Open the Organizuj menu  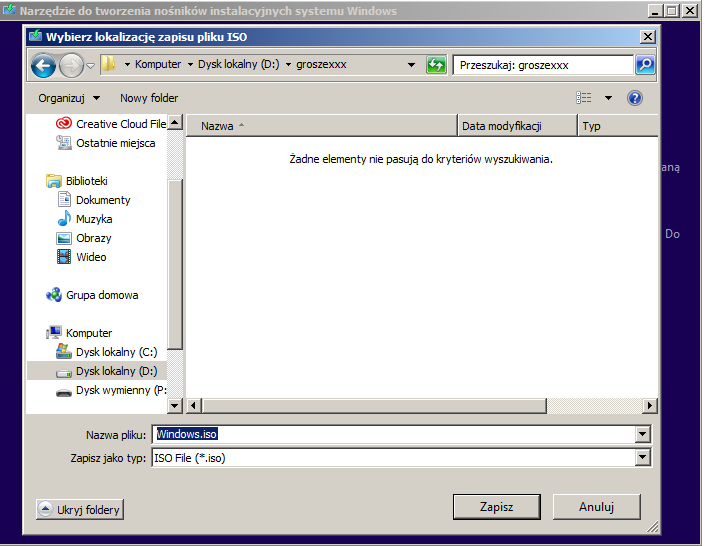tap(69, 98)
